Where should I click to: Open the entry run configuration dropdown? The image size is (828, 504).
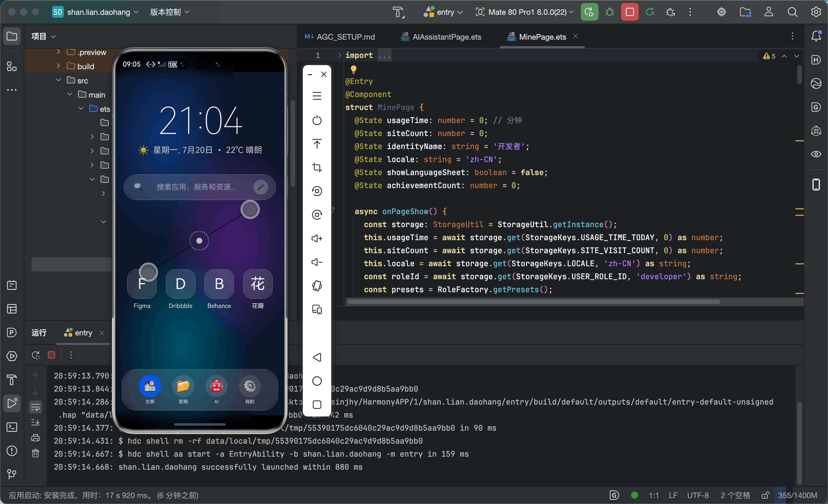(444, 12)
